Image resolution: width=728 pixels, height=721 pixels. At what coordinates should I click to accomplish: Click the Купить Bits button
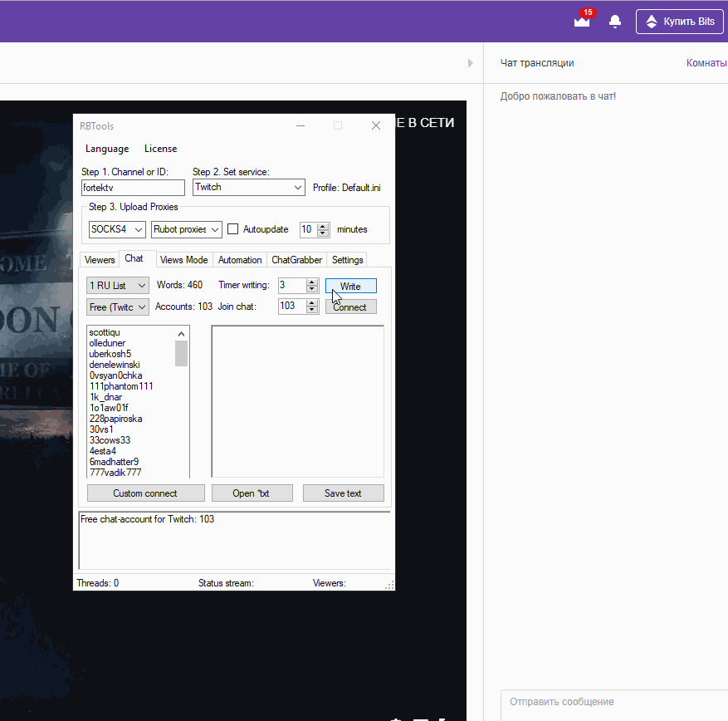679,22
